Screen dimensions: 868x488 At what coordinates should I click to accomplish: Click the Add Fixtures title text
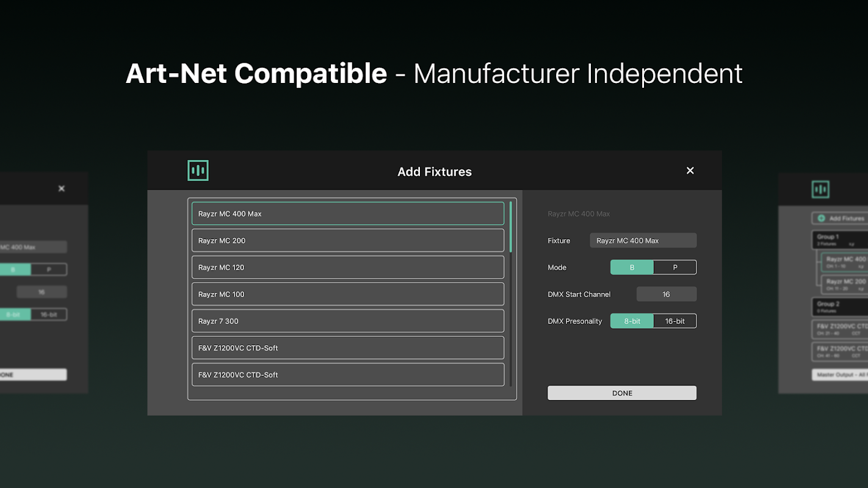click(x=435, y=172)
